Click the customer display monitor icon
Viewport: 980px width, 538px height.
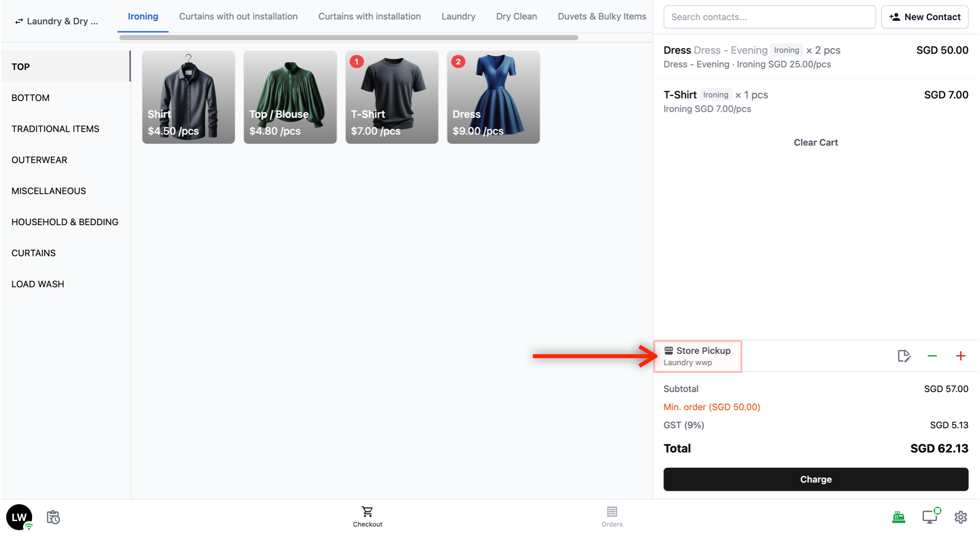click(930, 516)
